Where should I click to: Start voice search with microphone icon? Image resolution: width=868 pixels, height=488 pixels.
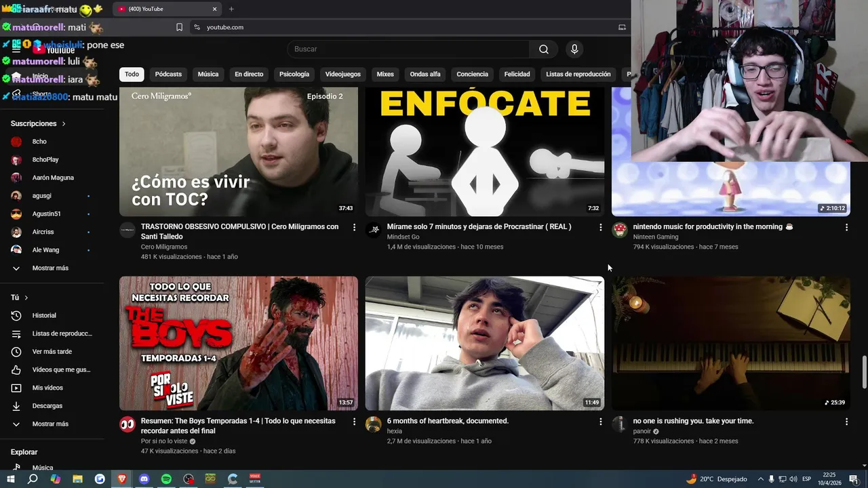tap(574, 49)
